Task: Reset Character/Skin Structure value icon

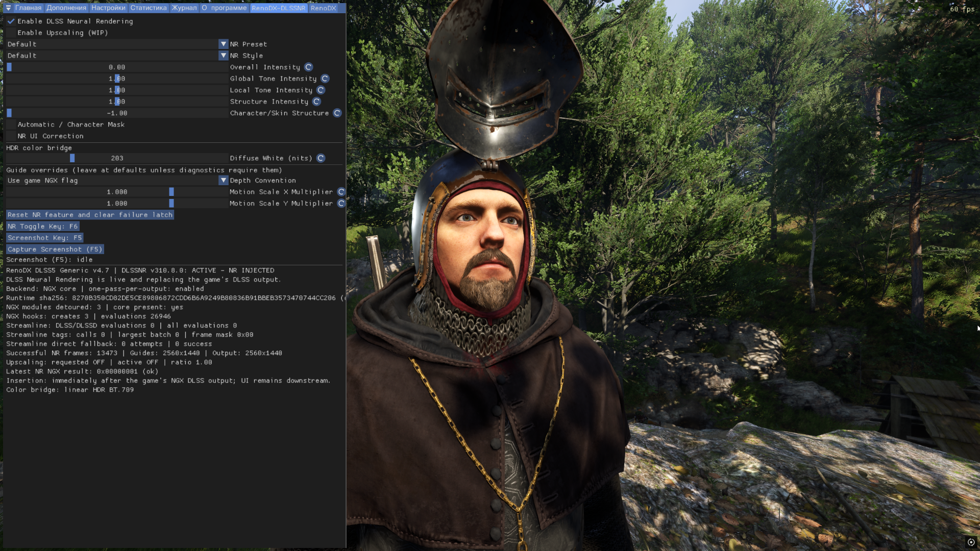Action: click(x=337, y=113)
